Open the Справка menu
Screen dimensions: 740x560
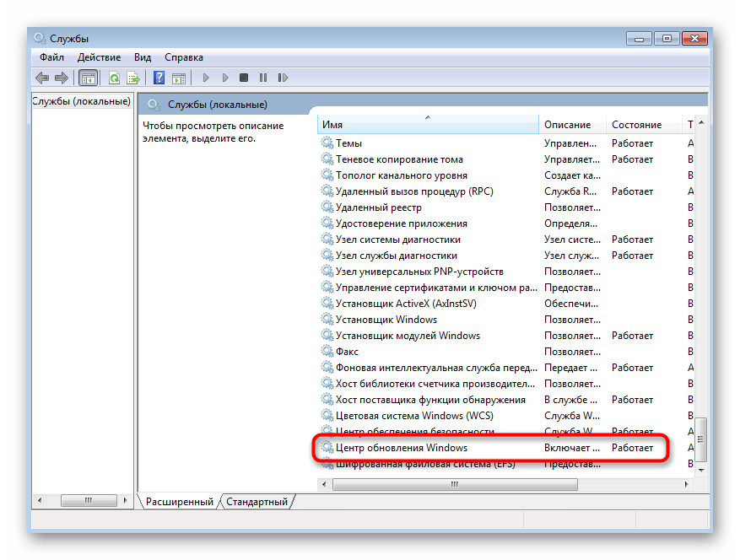click(x=184, y=57)
